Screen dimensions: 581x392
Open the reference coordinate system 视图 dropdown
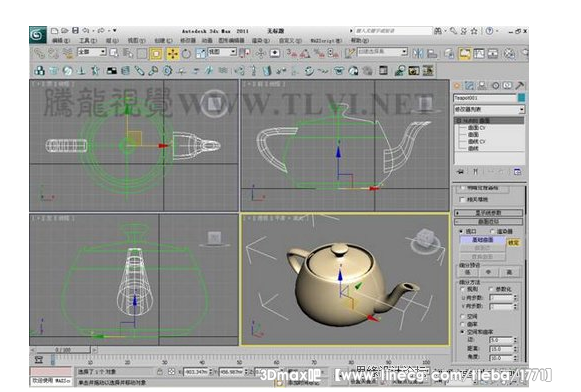tap(222, 52)
